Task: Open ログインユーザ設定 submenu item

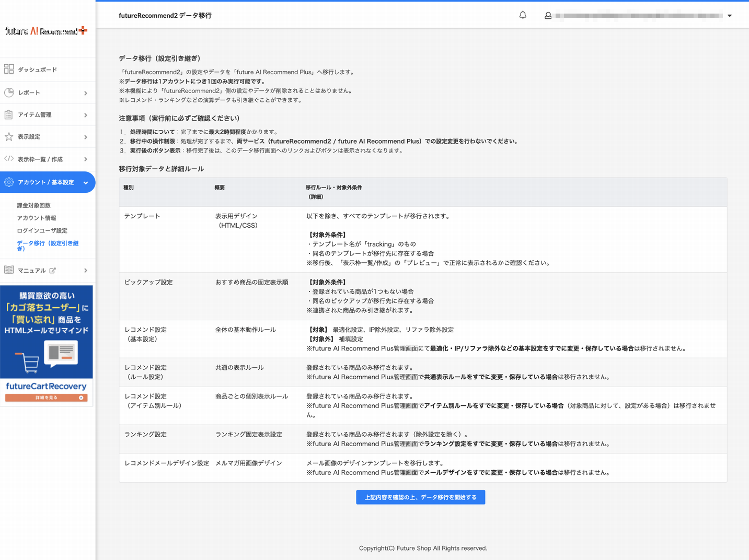Action: click(x=42, y=230)
